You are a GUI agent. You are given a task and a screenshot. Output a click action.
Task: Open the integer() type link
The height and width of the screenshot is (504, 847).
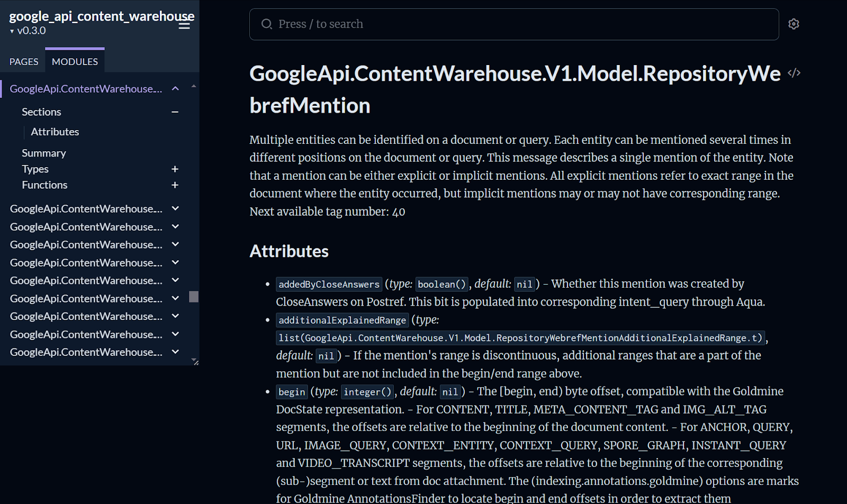[x=367, y=392]
